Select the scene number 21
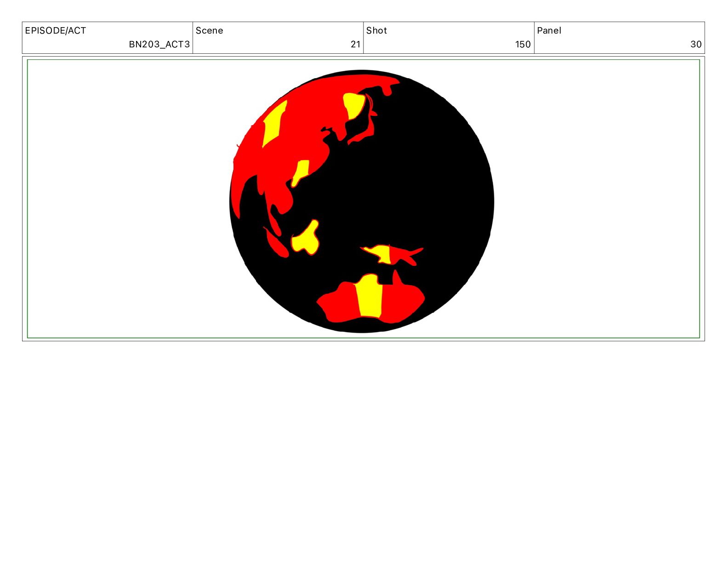The height and width of the screenshot is (563, 728). click(x=355, y=45)
